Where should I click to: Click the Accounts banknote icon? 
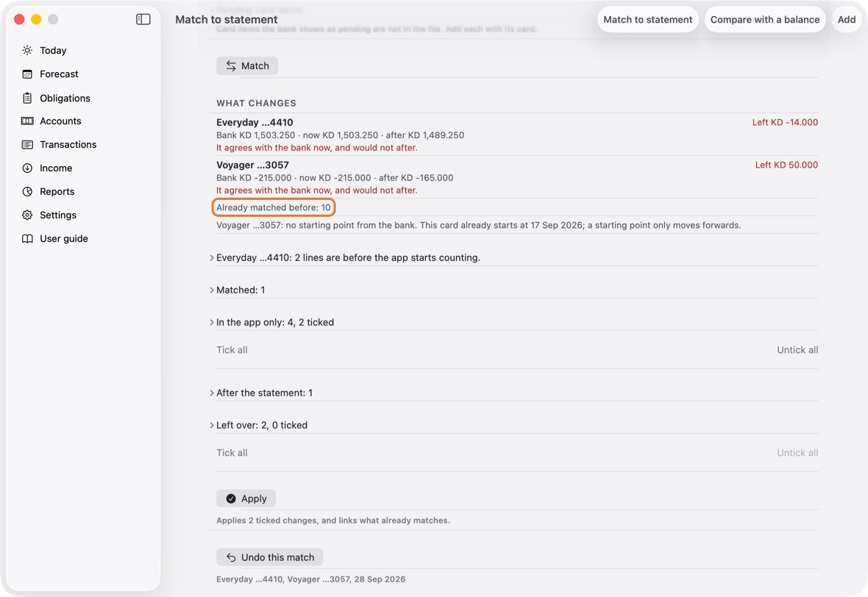pos(27,121)
